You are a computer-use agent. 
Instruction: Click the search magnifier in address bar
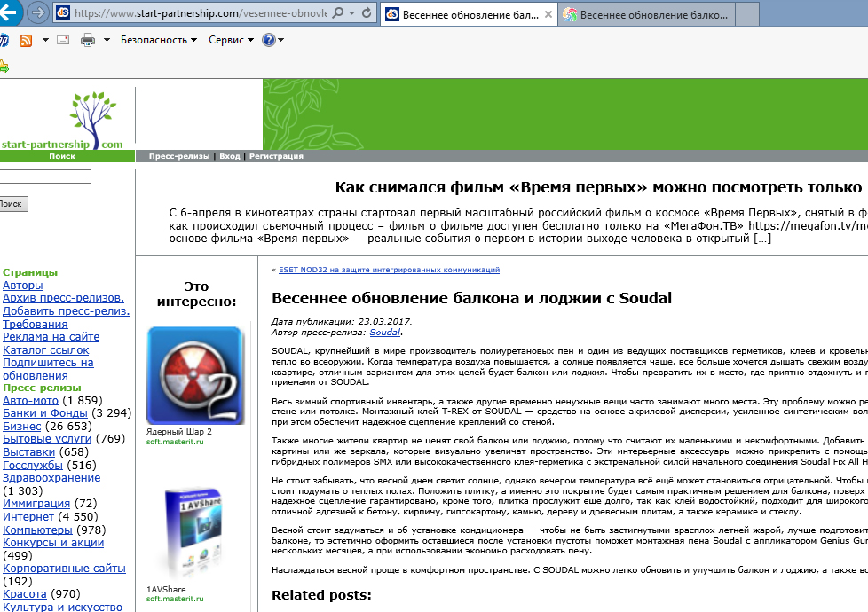(337, 12)
